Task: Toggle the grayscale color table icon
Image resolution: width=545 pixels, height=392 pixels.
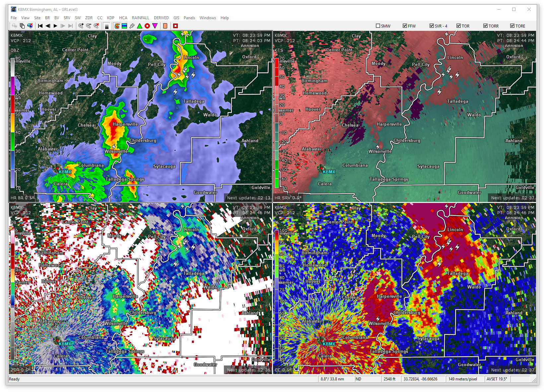Action: click(107, 26)
